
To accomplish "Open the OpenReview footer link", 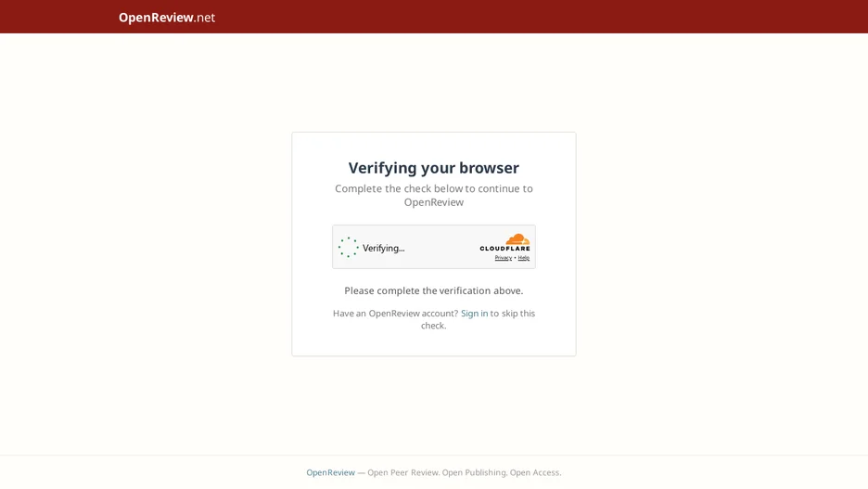I will (x=330, y=472).
